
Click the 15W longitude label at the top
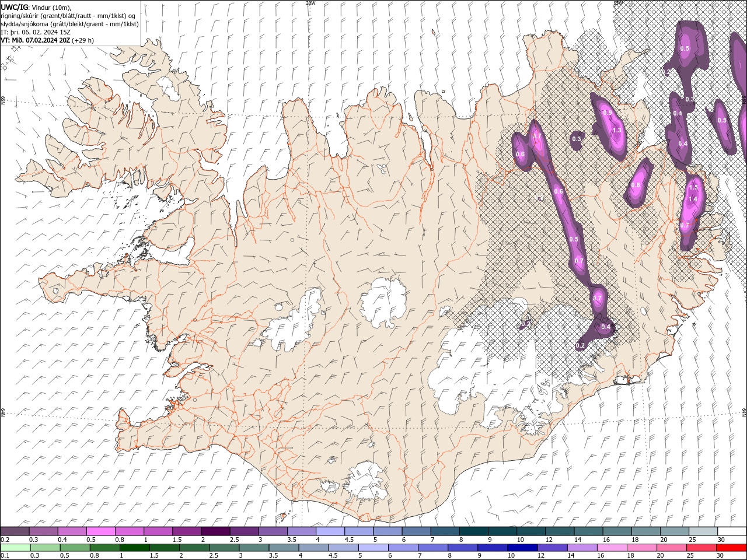click(618, 3)
